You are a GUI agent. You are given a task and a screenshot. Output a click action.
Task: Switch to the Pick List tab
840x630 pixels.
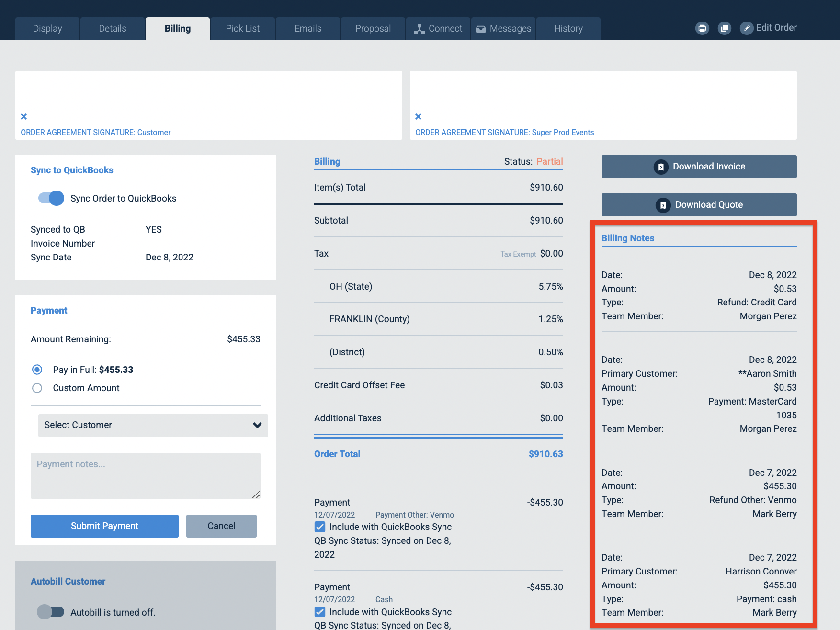(243, 29)
